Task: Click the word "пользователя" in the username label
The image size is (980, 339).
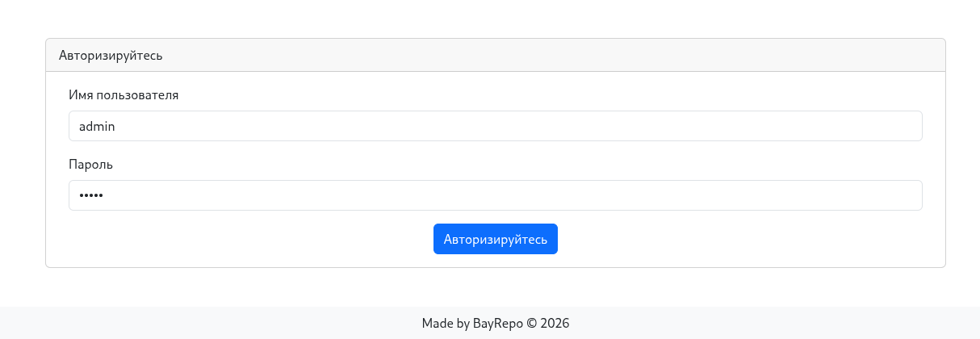Action: click(x=137, y=95)
